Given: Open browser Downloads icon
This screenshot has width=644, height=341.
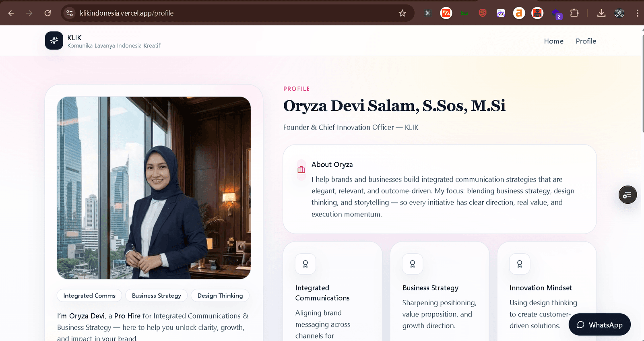Looking at the screenshot, I should pos(601,13).
